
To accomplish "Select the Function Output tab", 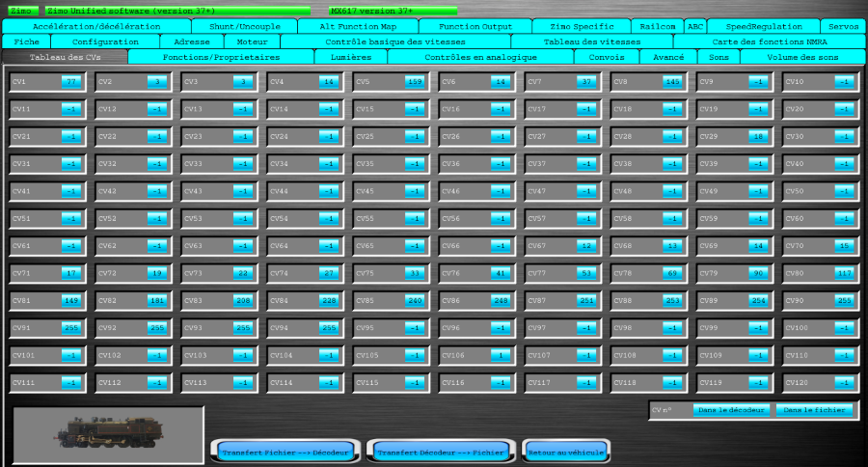I will coord(475,26).
